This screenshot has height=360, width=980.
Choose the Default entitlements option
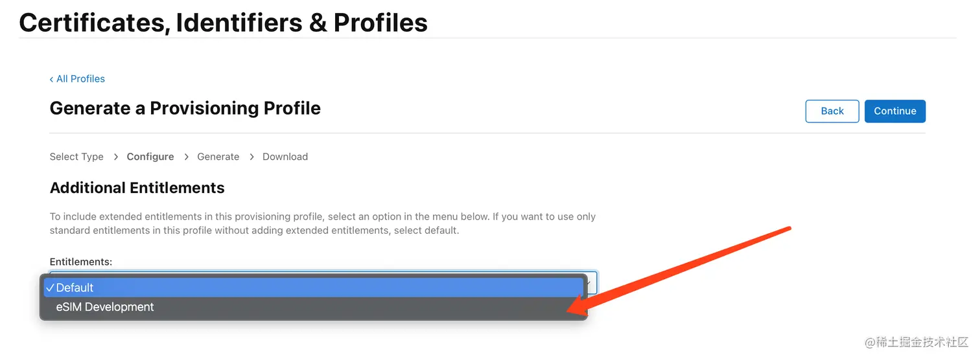(314, 287)
